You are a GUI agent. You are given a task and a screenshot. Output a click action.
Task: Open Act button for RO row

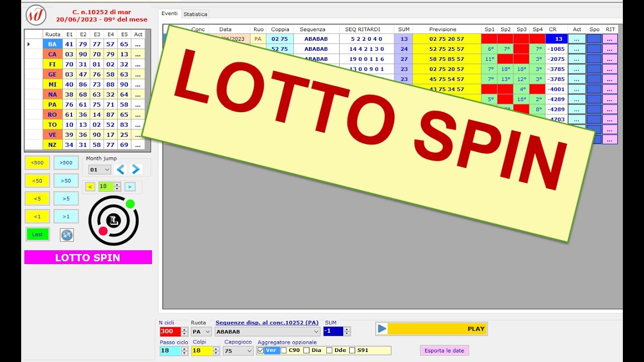click(138, 115)
